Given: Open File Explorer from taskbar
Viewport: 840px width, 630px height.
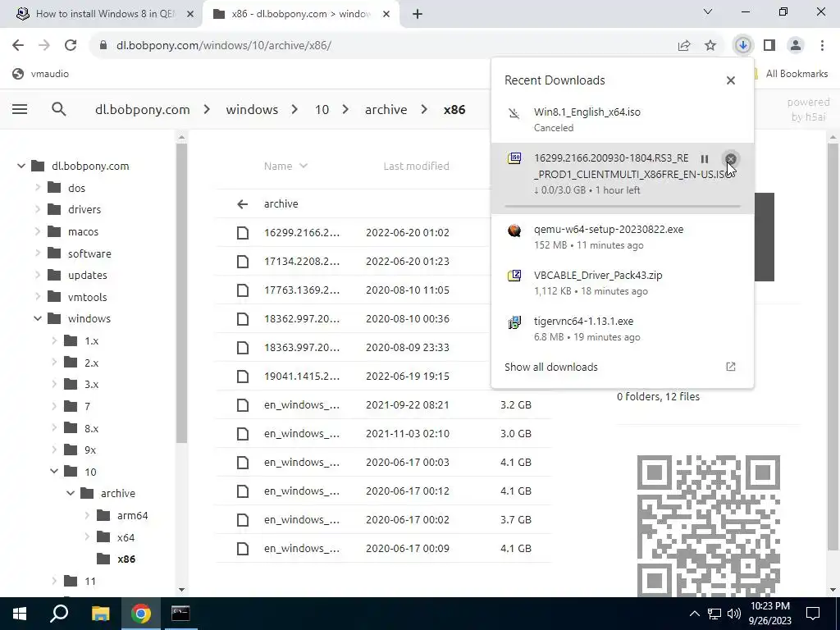Looking at the screenshot, I should click(x=100, y=614).
